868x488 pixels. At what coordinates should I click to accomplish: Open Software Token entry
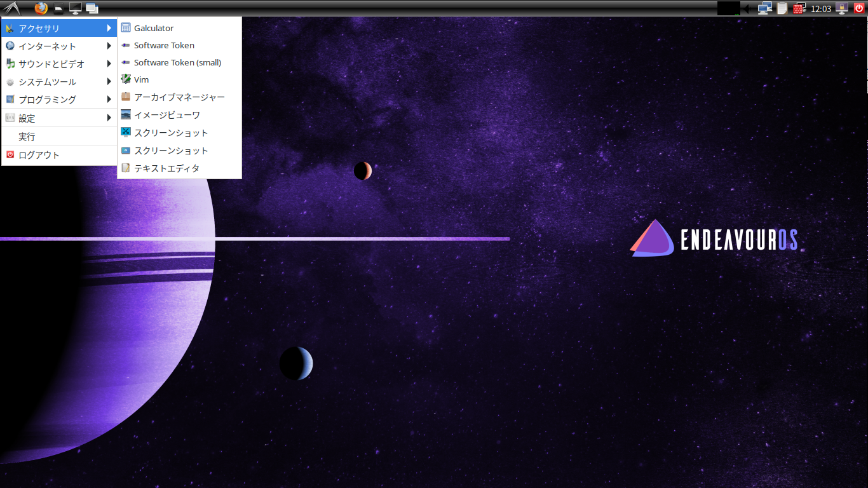[x=179, y=45]
